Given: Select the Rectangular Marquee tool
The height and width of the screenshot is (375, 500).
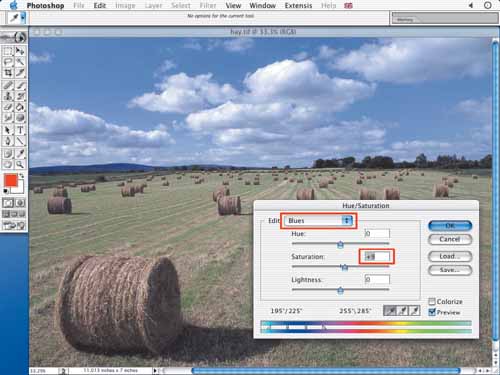Looking at the screenshot, I should (x=8, y=51).
